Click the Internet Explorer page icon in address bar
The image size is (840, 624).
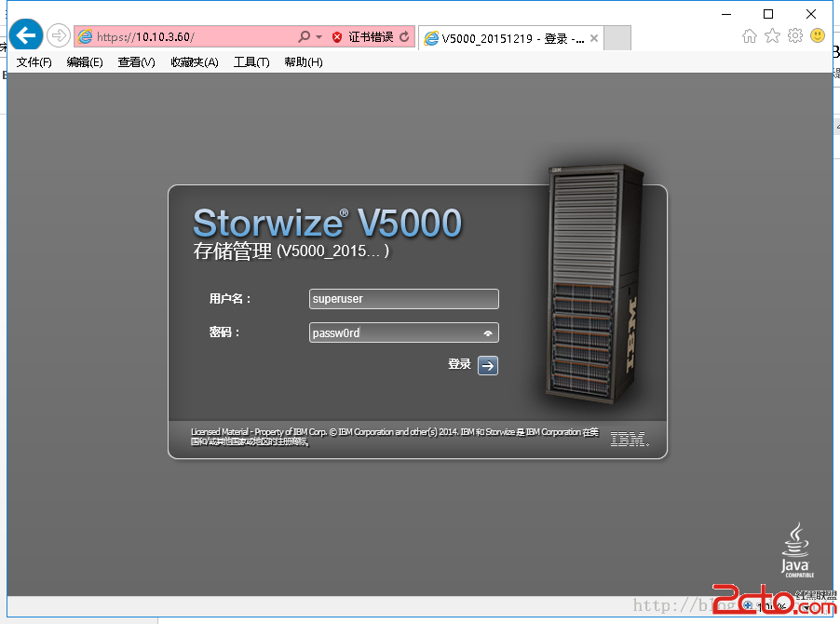[85, 36]
